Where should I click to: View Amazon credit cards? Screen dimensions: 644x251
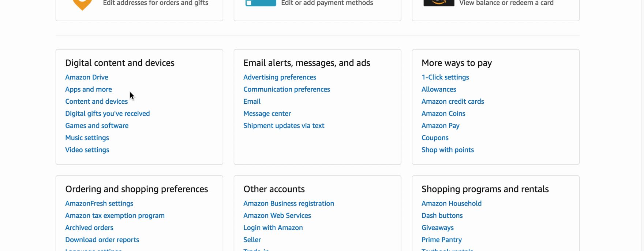click(453, 101)
